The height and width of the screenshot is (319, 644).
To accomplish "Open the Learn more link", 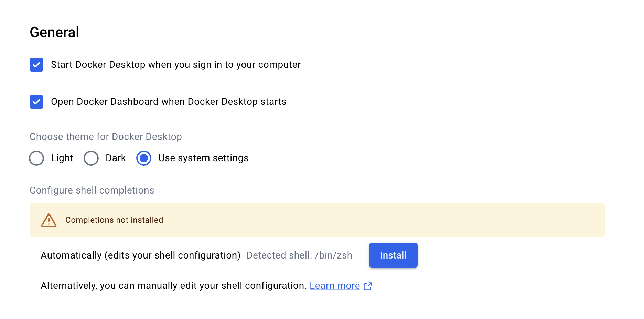I will [x=334, y=286].
